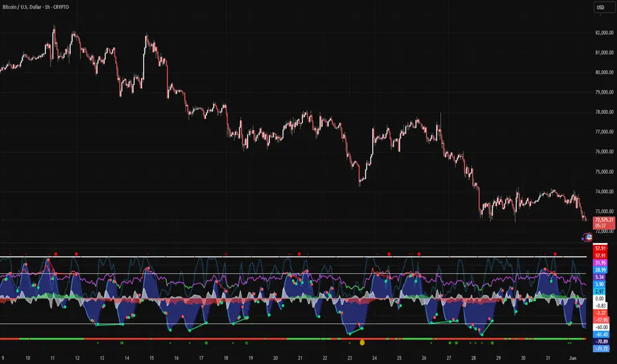Open the USD currency selector
The height and width of the screenshot is (364, 617).
click(x=604, y=7)
